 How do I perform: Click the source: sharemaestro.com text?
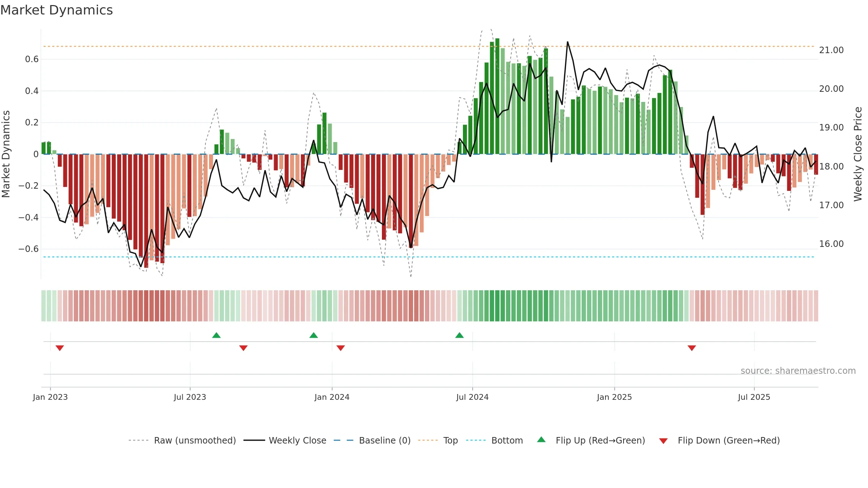coord(798,371)
